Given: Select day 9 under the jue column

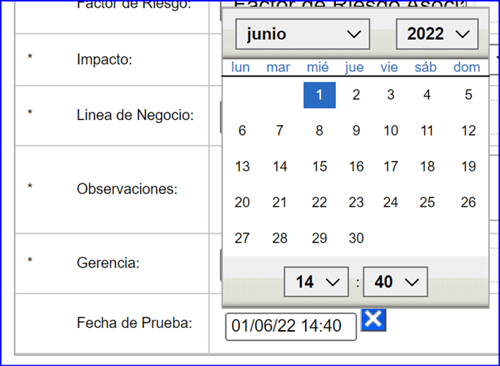Looking at the screenshot, I should pyautogui.click(x=356, y=131).
